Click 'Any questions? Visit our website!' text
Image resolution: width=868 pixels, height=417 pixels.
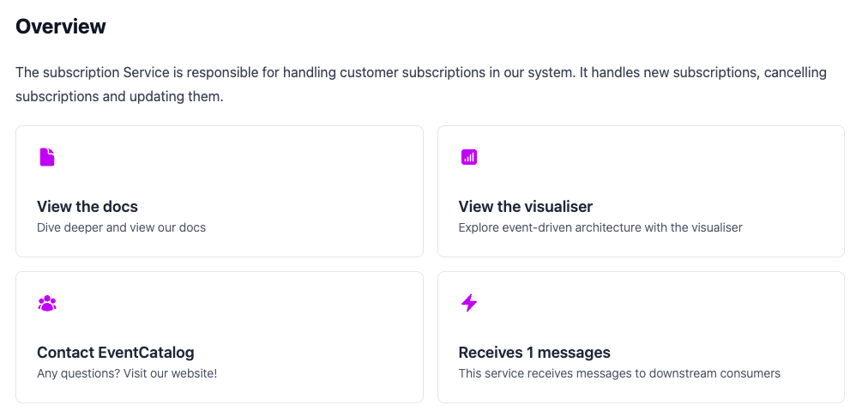pos(127,374)
